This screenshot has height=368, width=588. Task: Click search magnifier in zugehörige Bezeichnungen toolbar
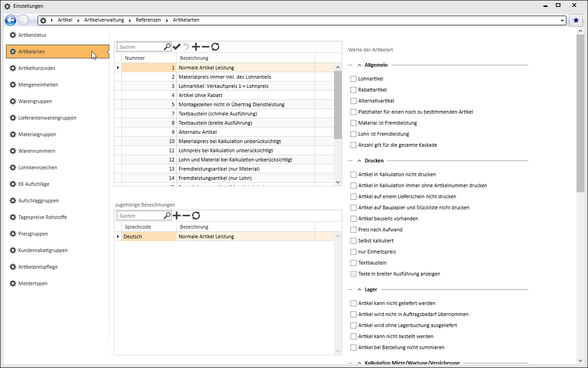click(167, 215)
